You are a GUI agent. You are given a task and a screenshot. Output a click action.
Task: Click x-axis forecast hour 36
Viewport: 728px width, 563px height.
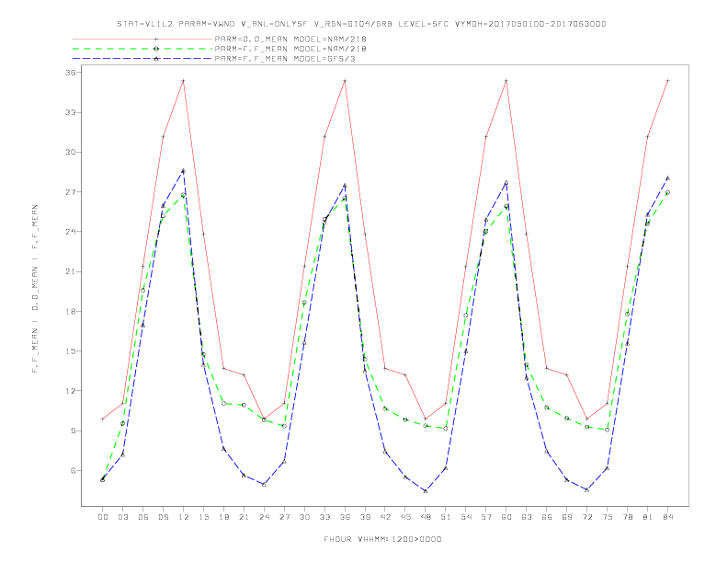[x=345, y=517]
